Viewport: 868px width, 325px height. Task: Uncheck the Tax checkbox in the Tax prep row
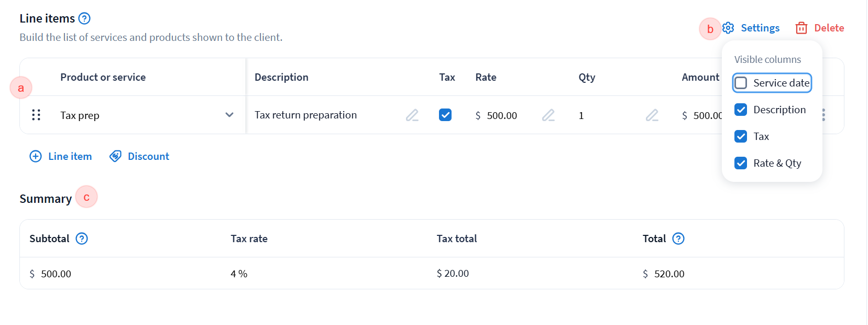pyautogui.click(x=445, y=115)
